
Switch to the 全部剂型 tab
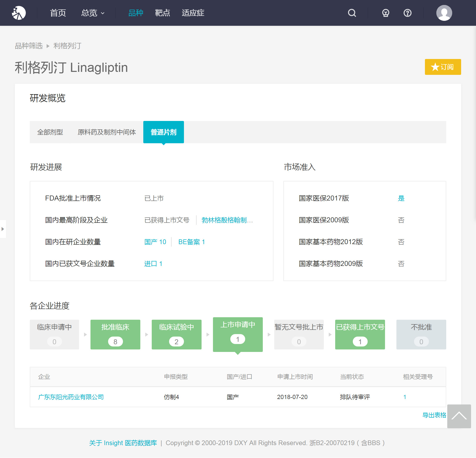tap(50, 132)
